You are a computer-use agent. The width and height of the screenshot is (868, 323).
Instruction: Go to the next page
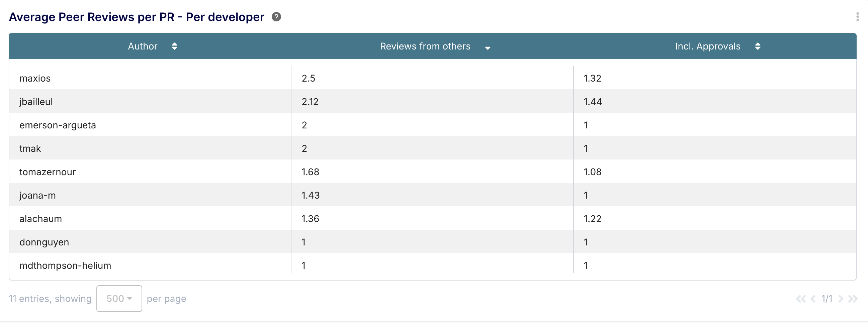[x=841, y=299]
